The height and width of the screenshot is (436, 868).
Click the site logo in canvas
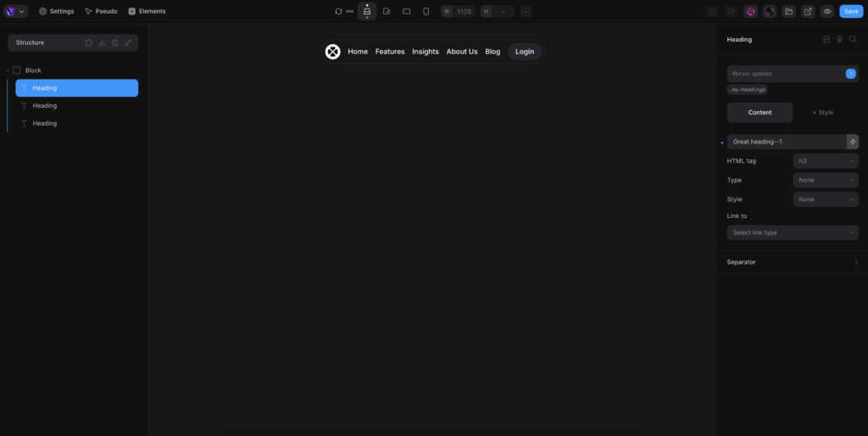(332, 52)
